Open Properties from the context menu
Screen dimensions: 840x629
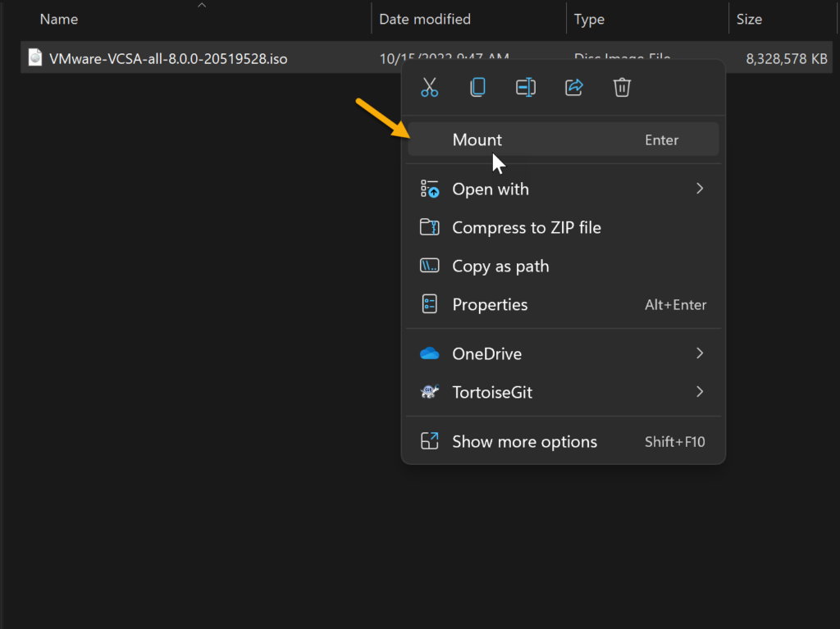pos(490,305)
